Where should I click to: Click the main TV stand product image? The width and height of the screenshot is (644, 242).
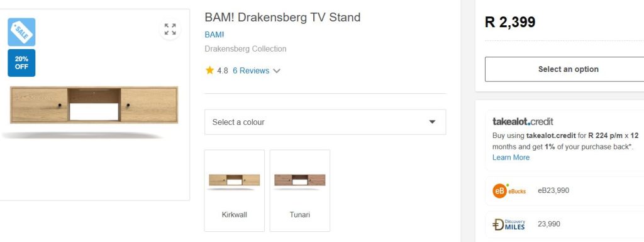[x=94, y=105]
